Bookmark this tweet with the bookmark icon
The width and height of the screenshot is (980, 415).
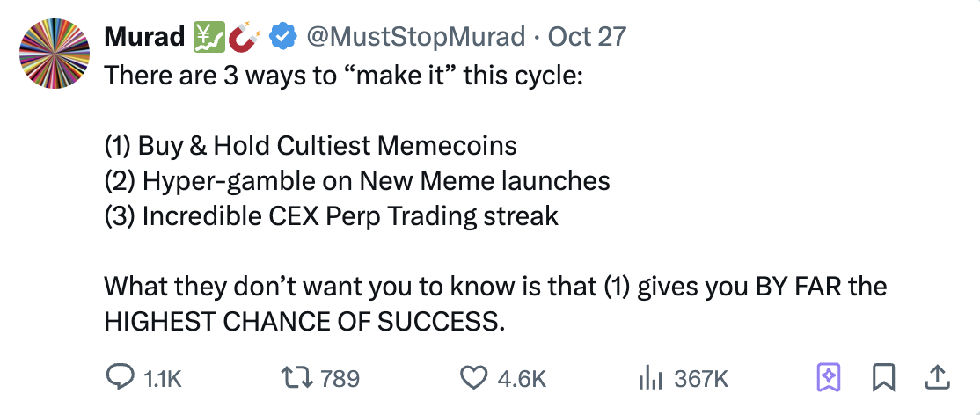pos(882,378)
